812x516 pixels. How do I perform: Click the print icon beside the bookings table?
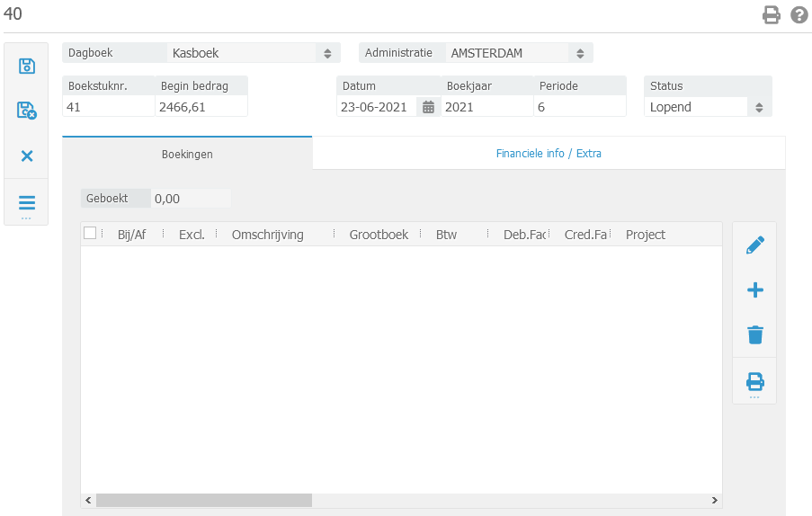(755, 382)
